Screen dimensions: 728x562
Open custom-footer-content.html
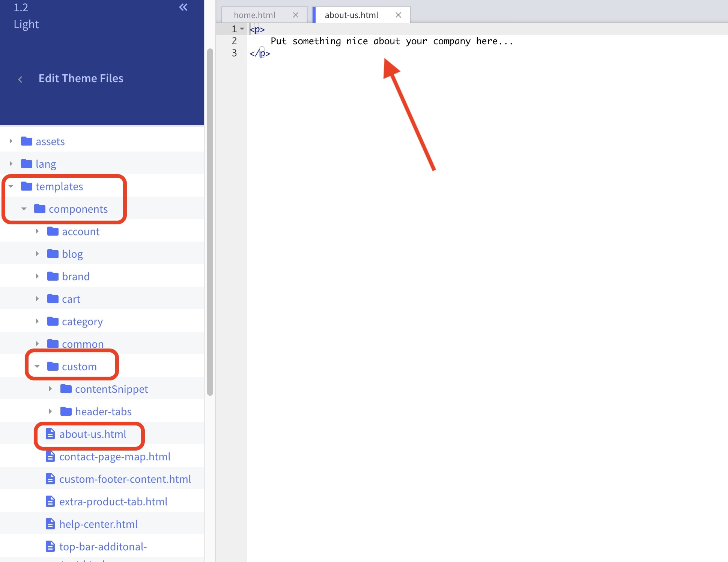pyautogui.click(x=125, y=479)
